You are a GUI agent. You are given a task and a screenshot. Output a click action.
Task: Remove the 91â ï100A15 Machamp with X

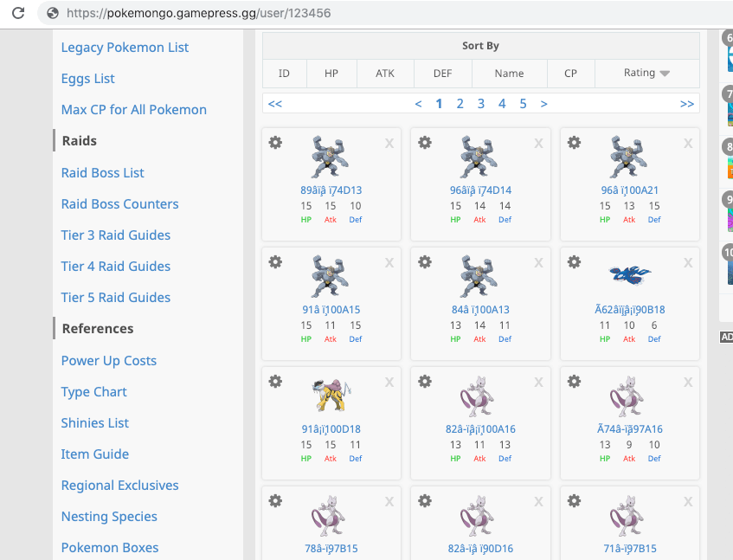coord(389,263)
